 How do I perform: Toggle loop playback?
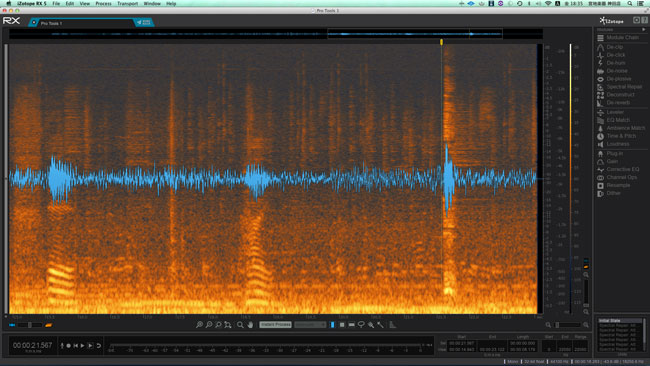pos(99,345)
